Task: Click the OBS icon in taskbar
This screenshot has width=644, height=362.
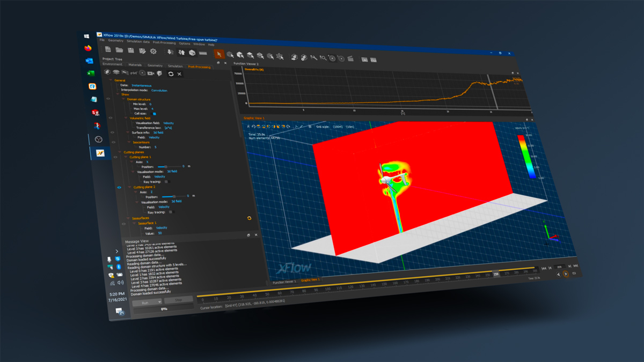Action: pyautogui.click(x=98, y=139)
